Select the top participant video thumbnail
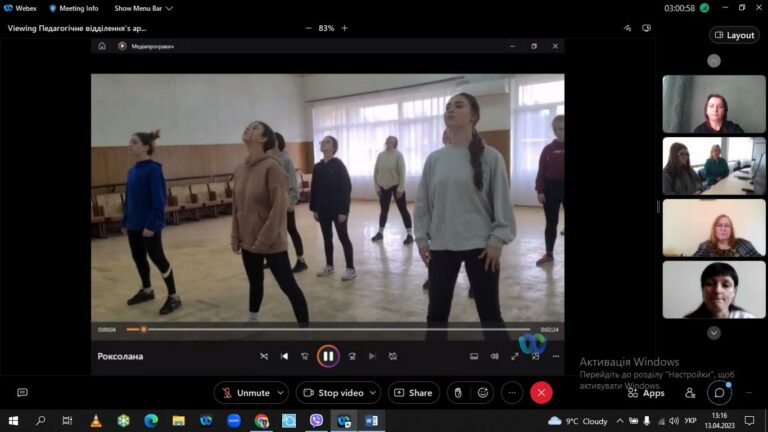This screenshot has width=768, height=432. 714,104
